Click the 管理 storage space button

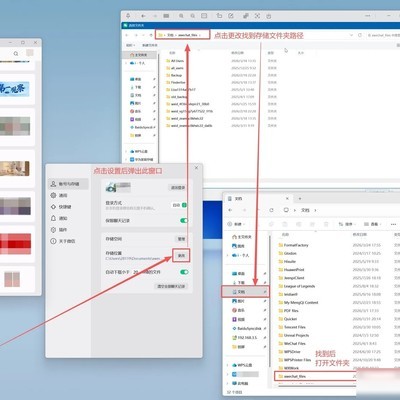click(181, 239)
